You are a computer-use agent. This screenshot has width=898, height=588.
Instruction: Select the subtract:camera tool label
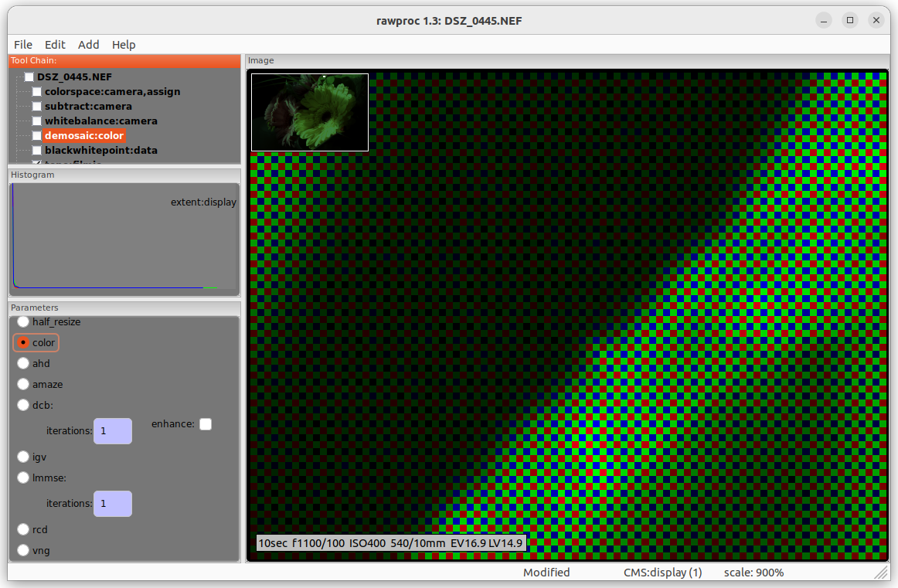tap(88, 107)
